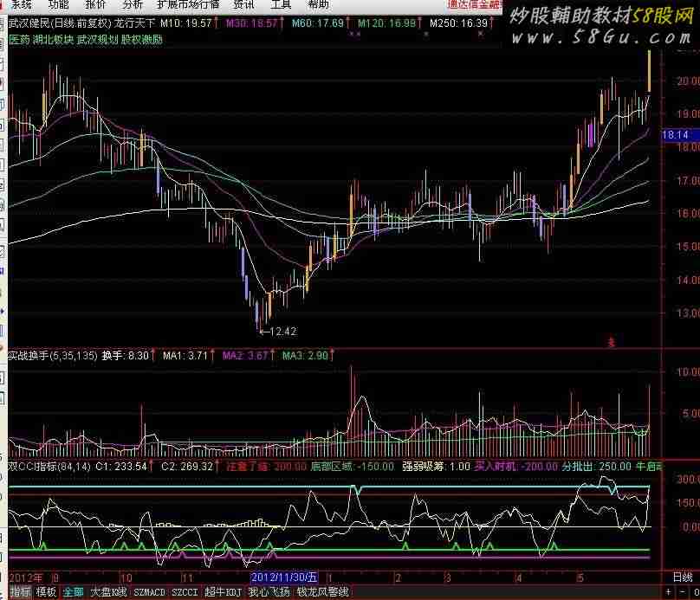Switch to the 大盘K线 indicator tab
This screenshot has height=600, width=700.
(x=108, y=592)
